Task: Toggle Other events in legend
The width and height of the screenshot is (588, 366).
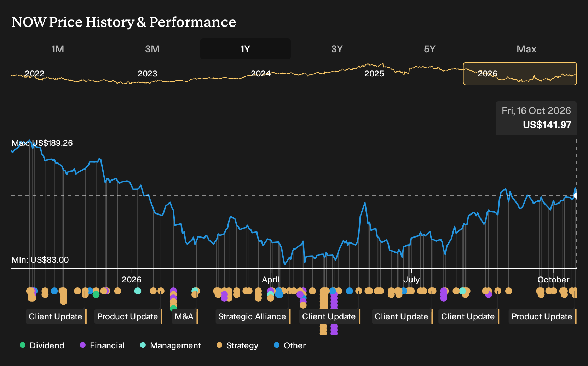Action: click(290, 345)
